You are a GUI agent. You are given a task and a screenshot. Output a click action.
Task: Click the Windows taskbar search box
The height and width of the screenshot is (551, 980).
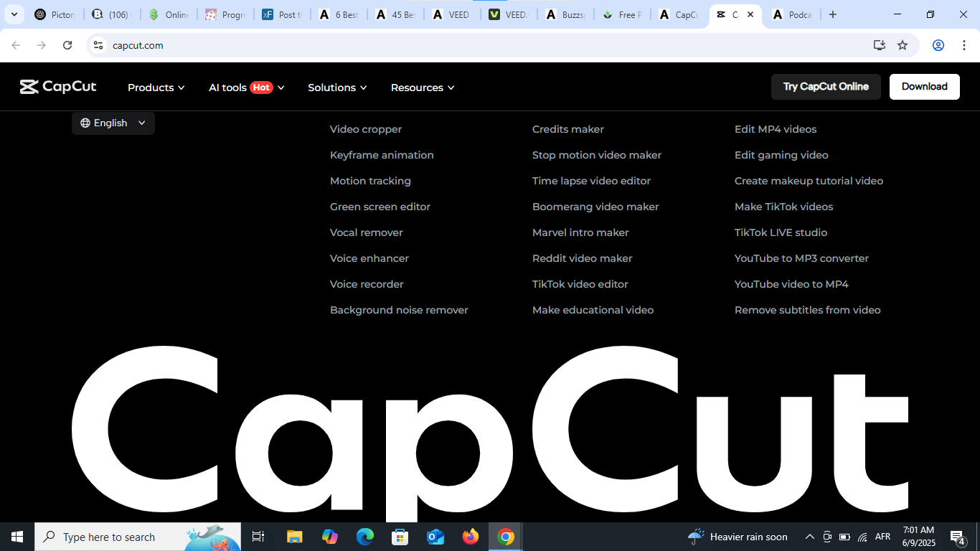(138, 537)
